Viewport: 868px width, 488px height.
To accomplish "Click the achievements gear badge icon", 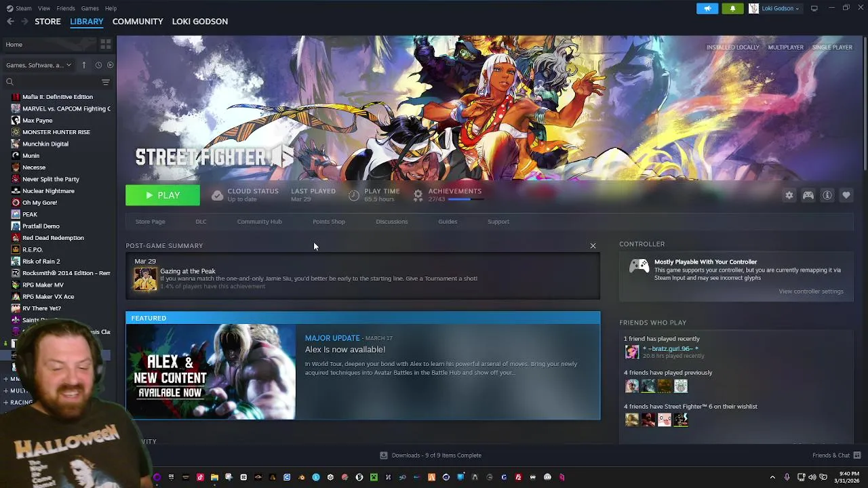I will coord(418,195).
